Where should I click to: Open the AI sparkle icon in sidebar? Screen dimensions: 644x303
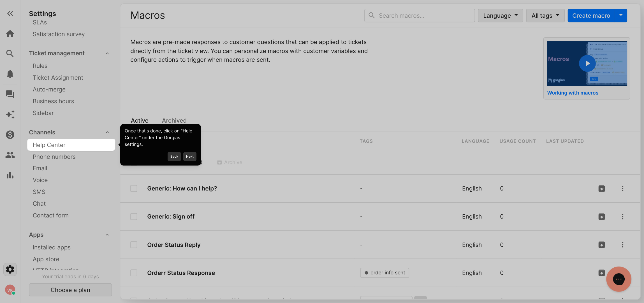(10, 114)
